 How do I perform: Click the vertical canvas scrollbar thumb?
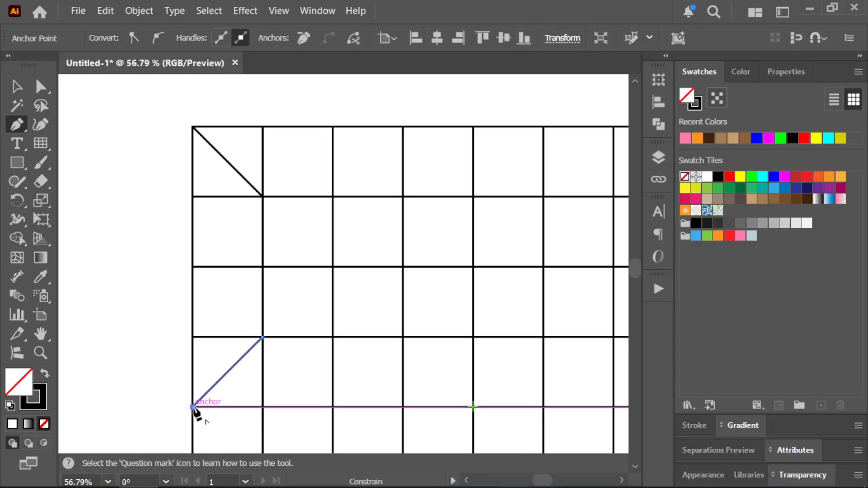(635, 268)
